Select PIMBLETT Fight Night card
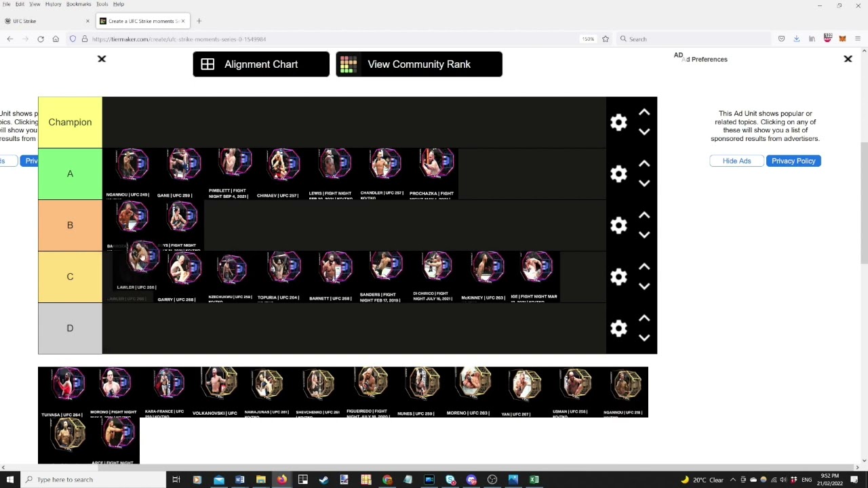 pos(229,174)
